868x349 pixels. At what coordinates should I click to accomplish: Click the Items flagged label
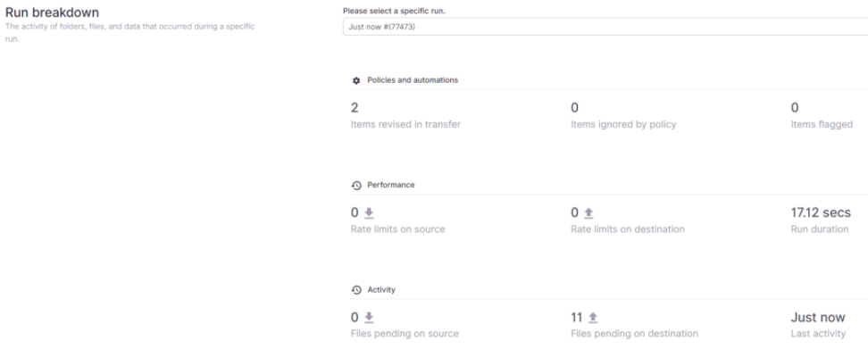pos(822,124)
